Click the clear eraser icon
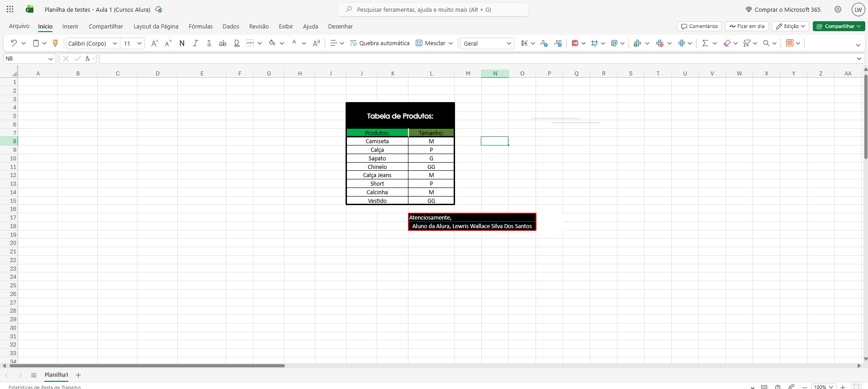868x389 pixels. tap(727, 43)
